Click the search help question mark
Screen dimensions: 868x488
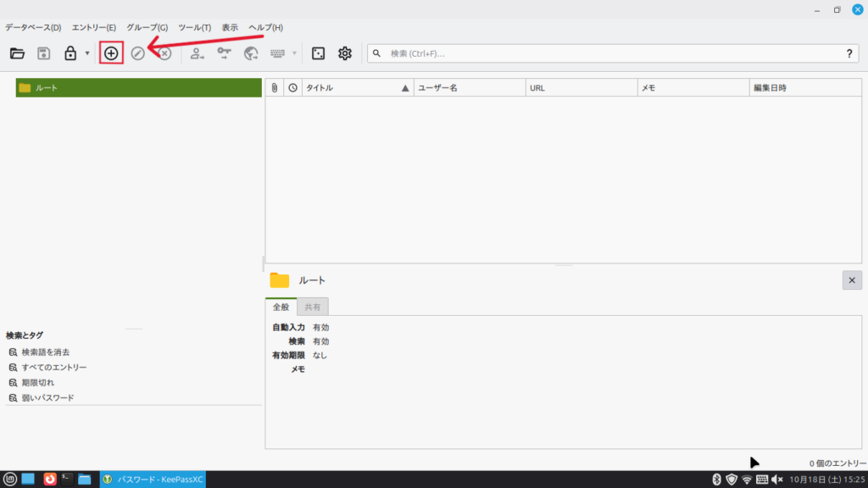point(849,53)
